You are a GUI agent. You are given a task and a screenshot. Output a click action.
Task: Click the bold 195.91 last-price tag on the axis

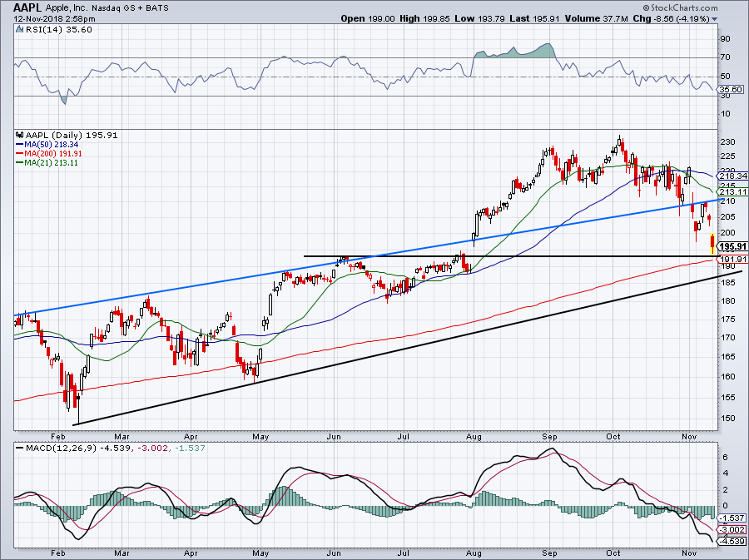pos(733,247)
